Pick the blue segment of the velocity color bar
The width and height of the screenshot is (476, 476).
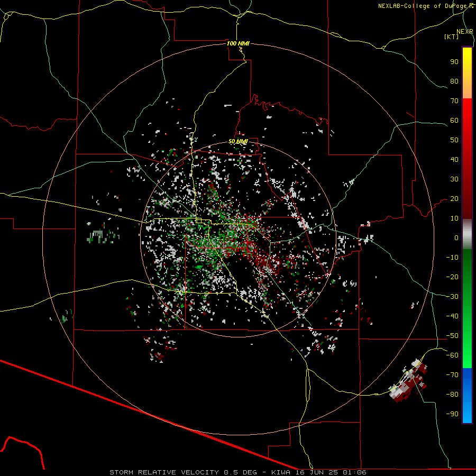[467, 395]
